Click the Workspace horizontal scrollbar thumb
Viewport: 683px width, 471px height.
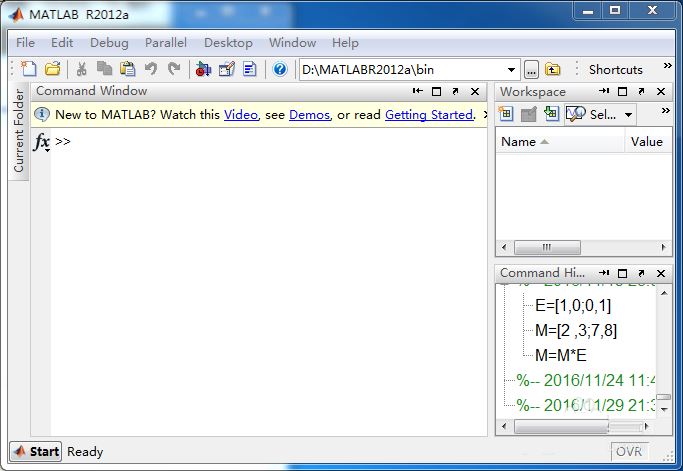click(x=547, y=247)
